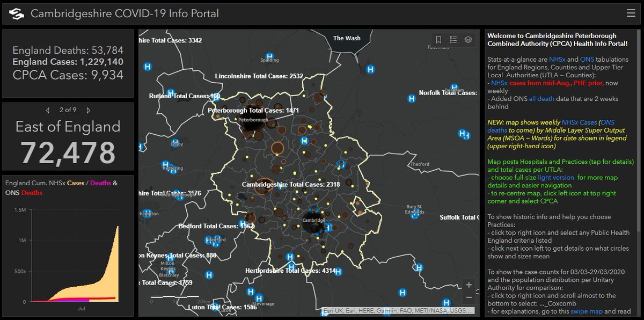Viewport: 644px width, 320px height.
Task: Zoom out of the map with minus button
Action: 469,297
